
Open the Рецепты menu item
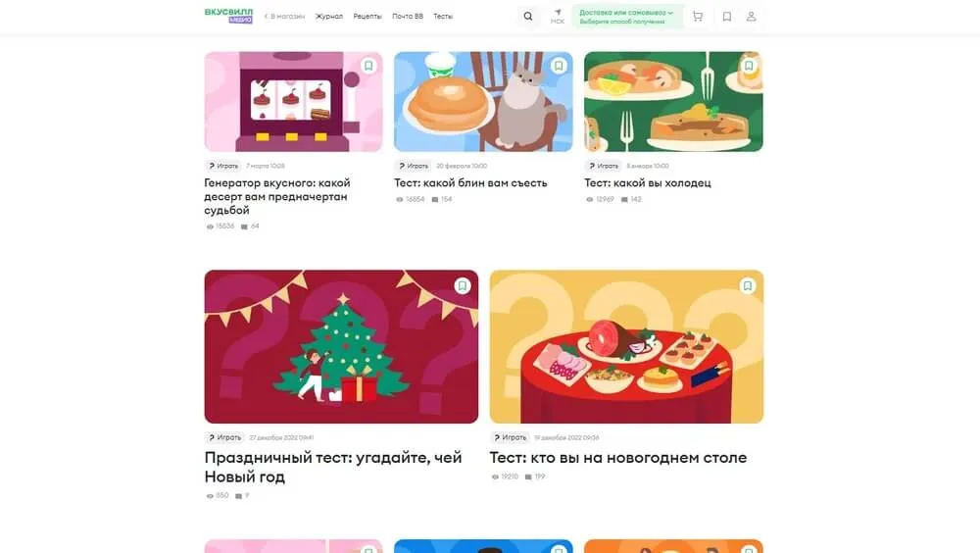367,17
